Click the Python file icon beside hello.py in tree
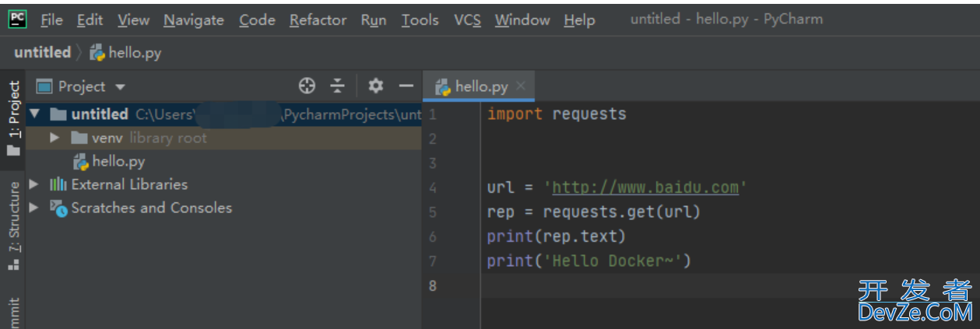Image resolution: width=980 pixels, height=329 pixels. coord(80,161)
